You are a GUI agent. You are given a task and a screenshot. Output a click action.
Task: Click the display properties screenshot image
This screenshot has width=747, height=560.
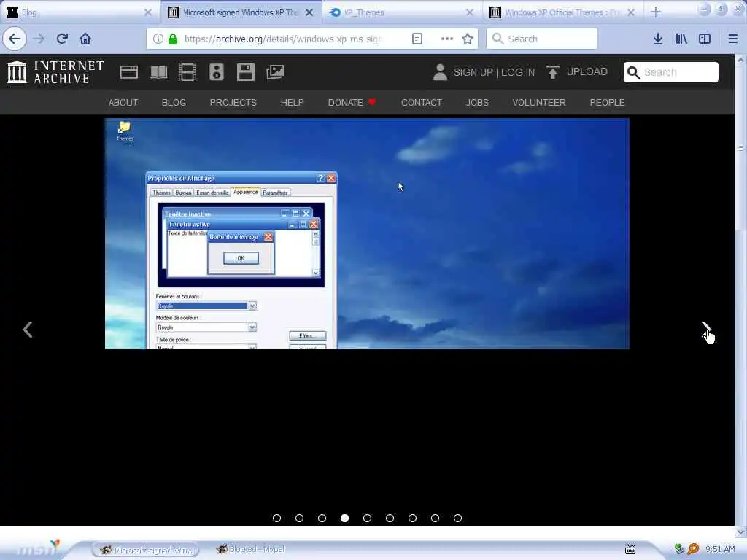367,234
